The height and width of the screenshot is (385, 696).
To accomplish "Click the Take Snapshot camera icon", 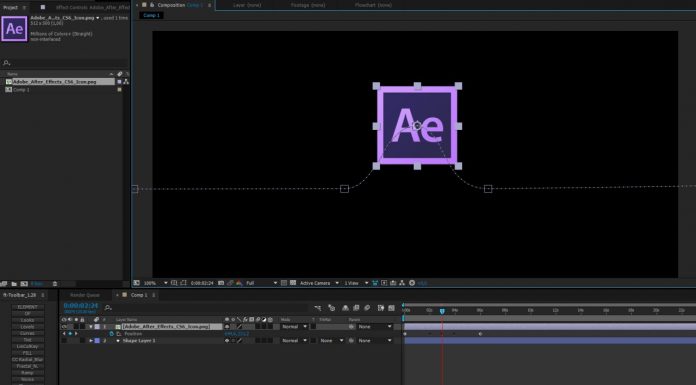I will click(x=221, y=283).
